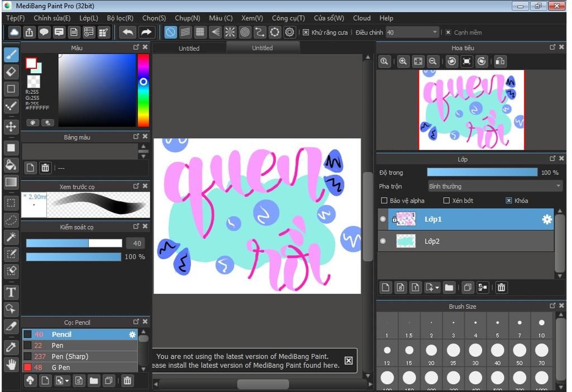
Task: Select layer Lớp2 thumbnail
Action: click(x=406, y=241)
